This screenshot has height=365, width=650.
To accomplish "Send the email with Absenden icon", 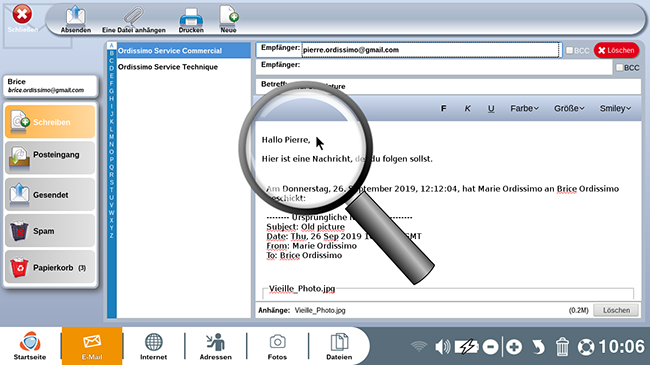I will click(x=75, y=19).
